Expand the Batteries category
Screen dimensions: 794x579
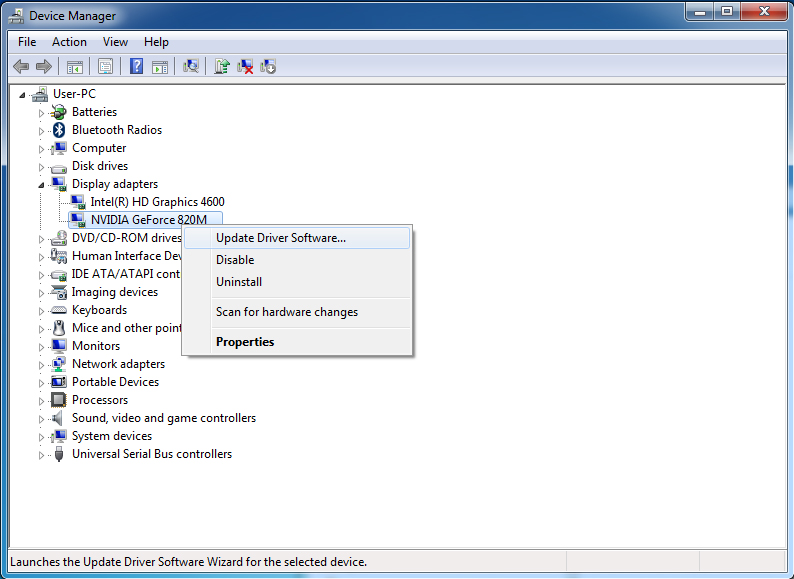(42, 112)
